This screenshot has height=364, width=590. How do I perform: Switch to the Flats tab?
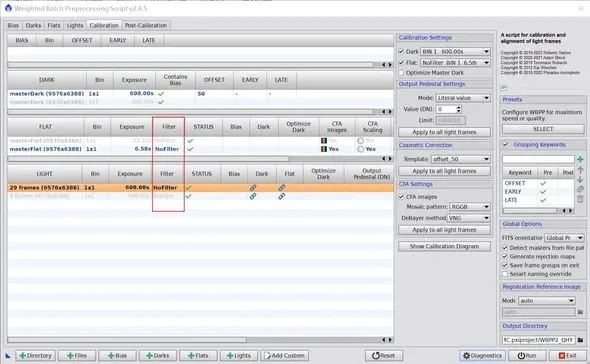tap(54, 25)
